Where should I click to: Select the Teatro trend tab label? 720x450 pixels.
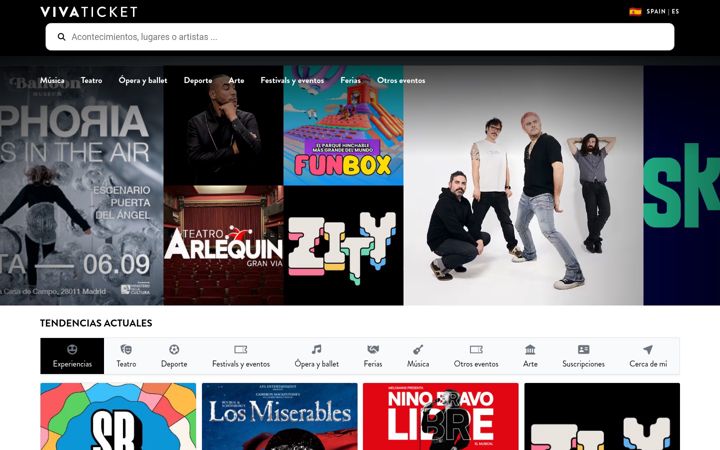pos(126,364)
